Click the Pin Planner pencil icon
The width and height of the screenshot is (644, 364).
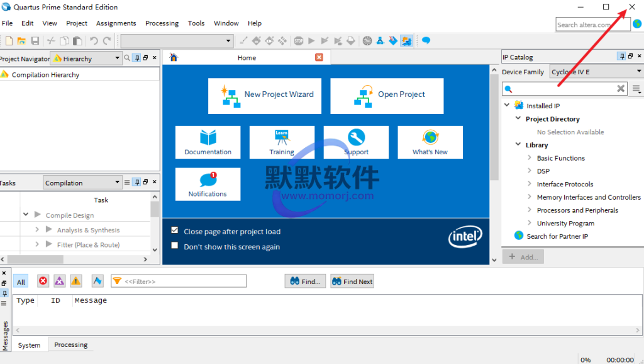pos(243,41)
